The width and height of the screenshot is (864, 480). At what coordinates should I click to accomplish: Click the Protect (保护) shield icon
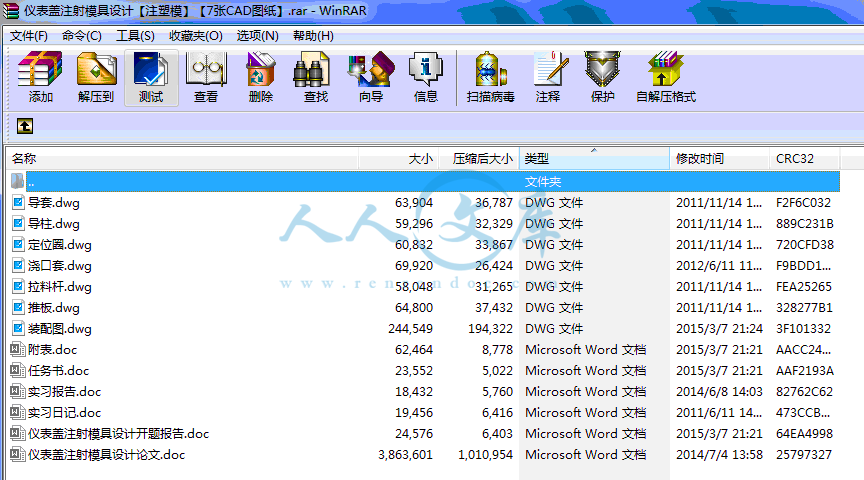[x=602, y=69]
